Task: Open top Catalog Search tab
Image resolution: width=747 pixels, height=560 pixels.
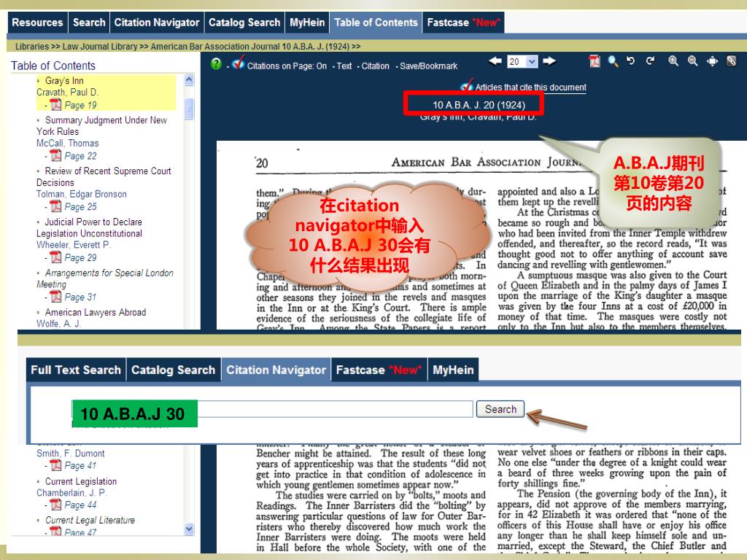Action: pos(244,23)
